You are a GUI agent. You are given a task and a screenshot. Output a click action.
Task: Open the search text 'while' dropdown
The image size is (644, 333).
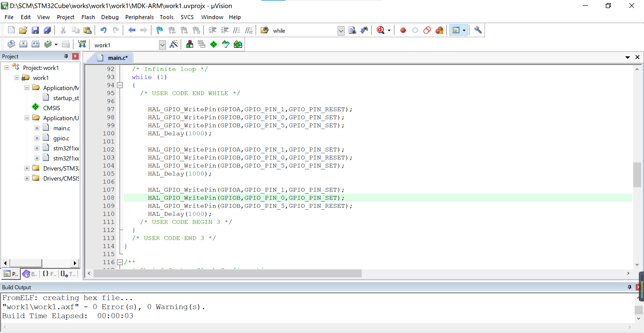pyautogui.click(x=341, y=31)
